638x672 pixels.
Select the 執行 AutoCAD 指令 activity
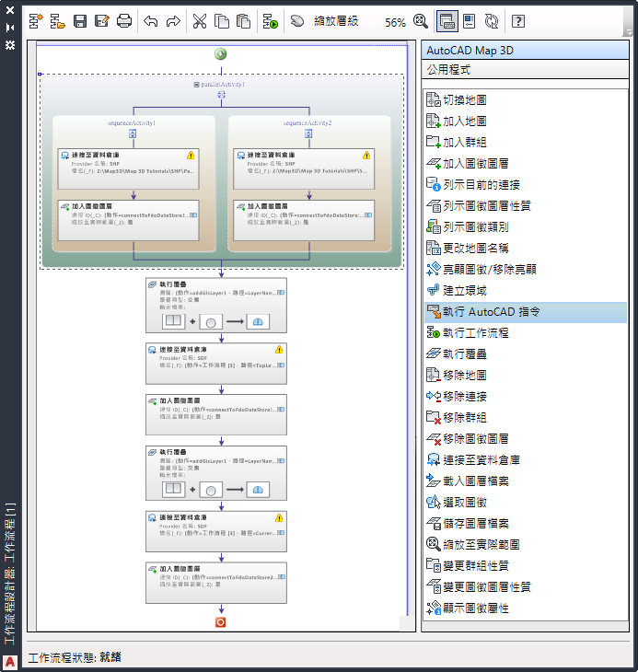pos(526,312)
